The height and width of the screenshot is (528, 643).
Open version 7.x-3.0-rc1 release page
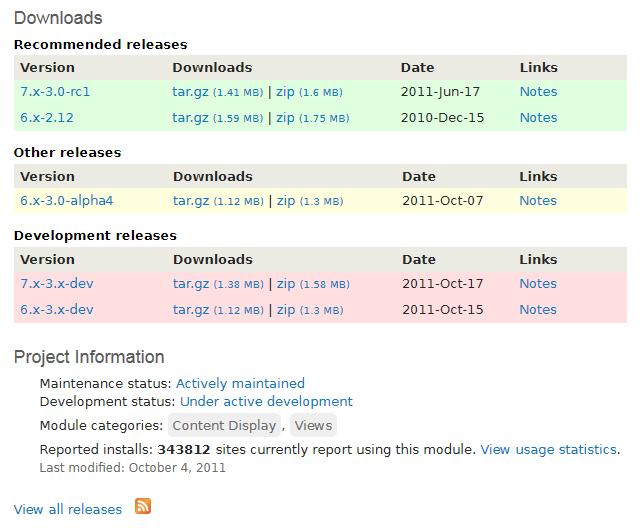[55, 91]
